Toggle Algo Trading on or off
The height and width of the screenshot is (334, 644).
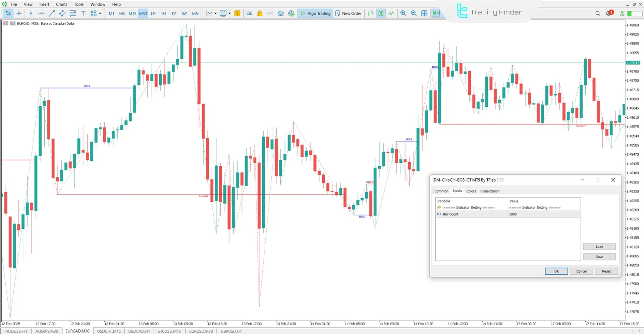(315, 13)
